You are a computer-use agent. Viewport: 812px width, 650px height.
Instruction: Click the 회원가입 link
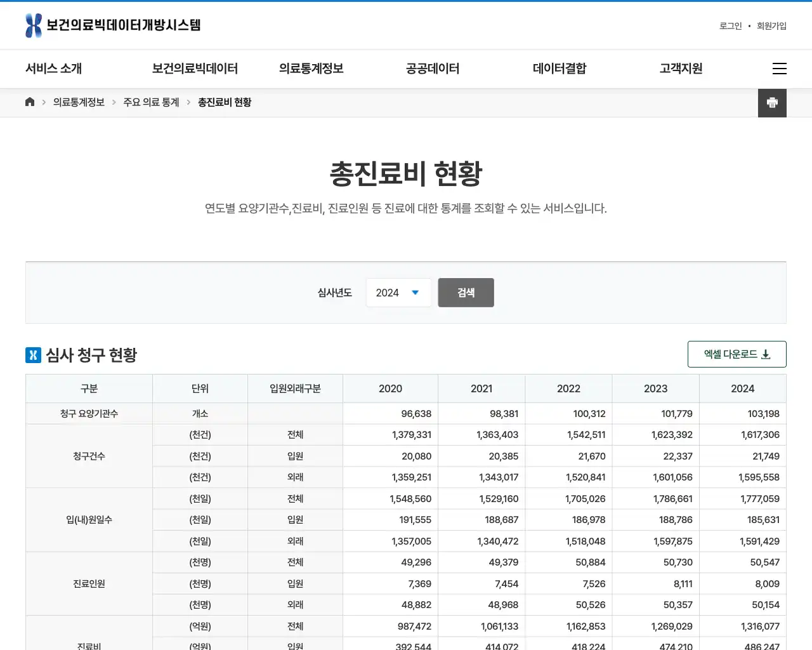point(771,26)
